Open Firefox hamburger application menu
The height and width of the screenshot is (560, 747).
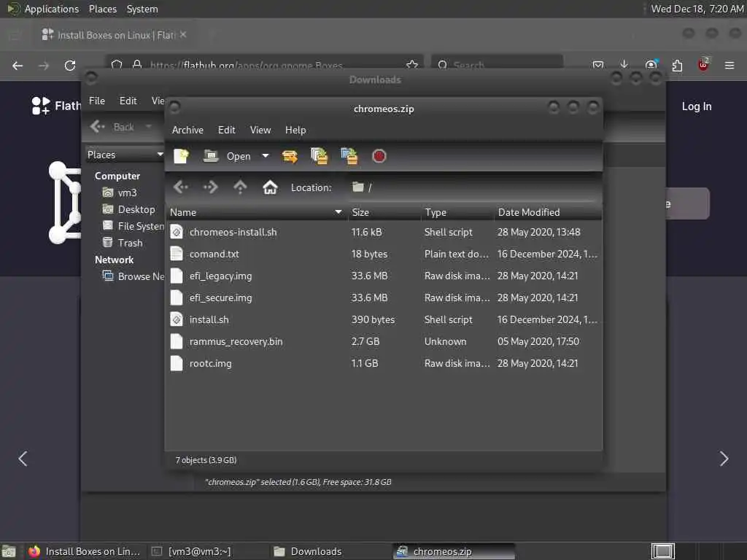coord(729,65)
